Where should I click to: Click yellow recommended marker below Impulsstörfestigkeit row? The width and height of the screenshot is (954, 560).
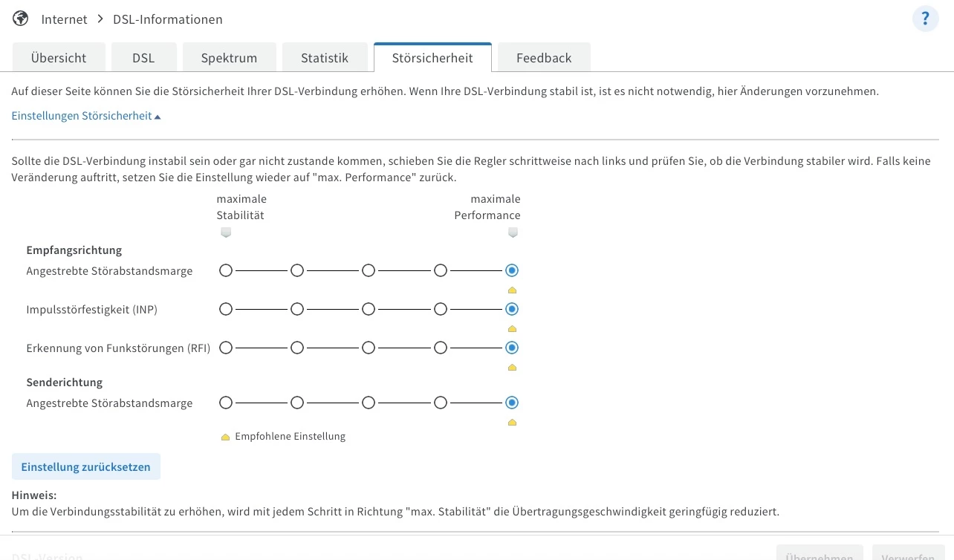pos(512,328)
